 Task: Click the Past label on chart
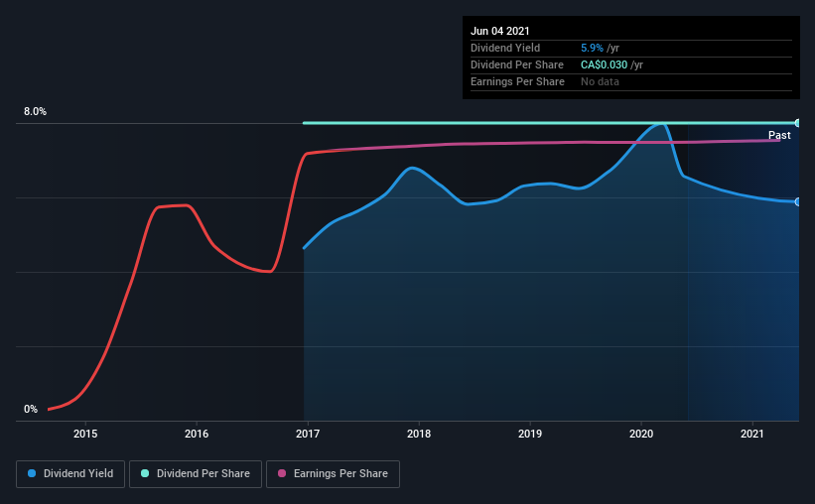click(x=779, y=135)
